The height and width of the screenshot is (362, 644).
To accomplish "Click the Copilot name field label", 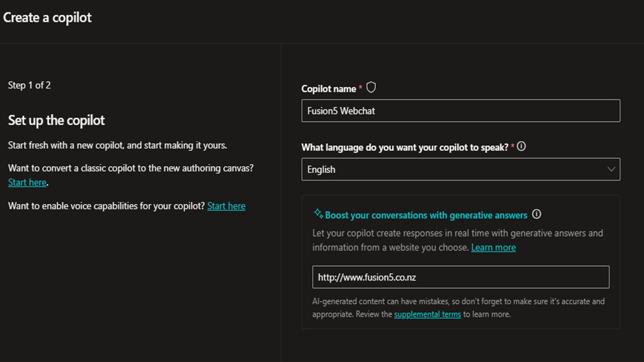I will 329,89.
